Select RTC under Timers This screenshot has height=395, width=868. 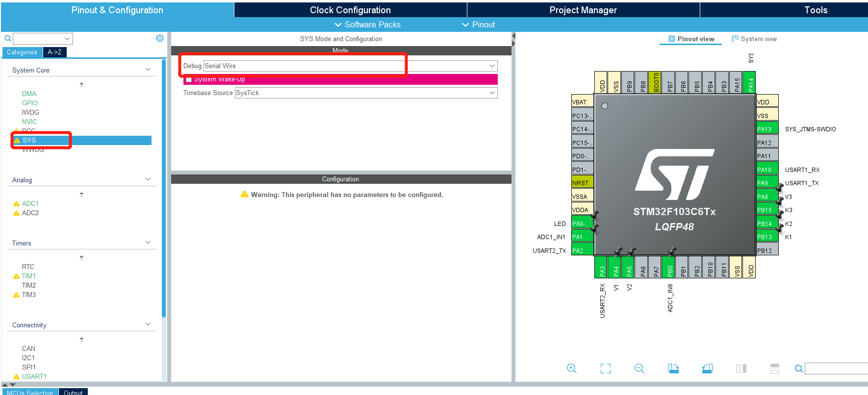pos(28,267)
